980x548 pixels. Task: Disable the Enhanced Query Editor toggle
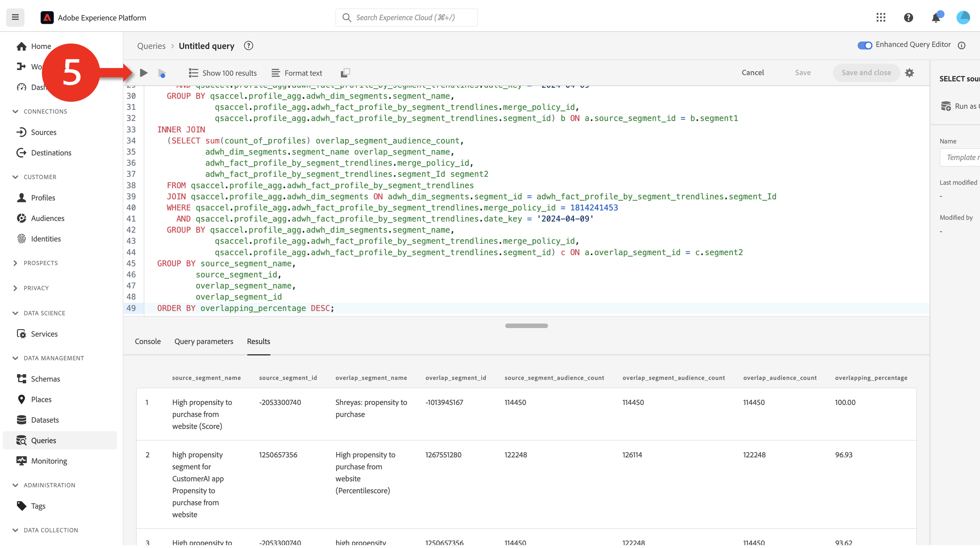(865, 45)
